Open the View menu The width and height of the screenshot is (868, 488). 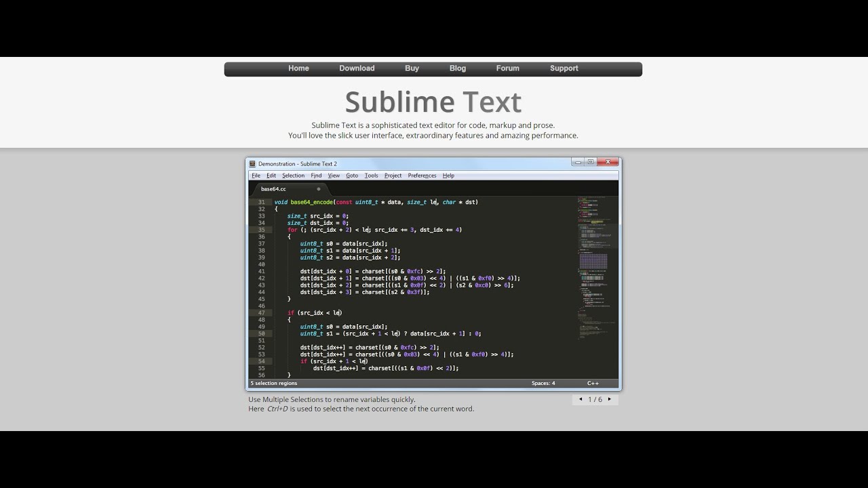click(x=334, y=176)
